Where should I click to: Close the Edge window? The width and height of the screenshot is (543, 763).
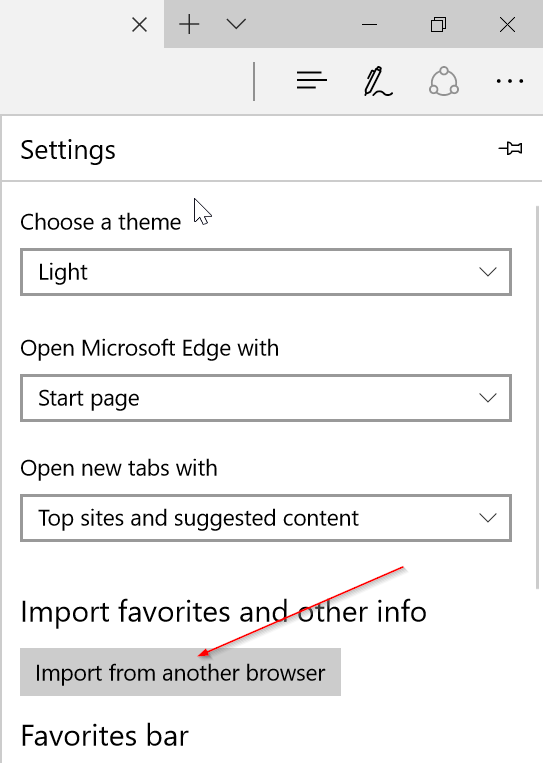[507, 24]
